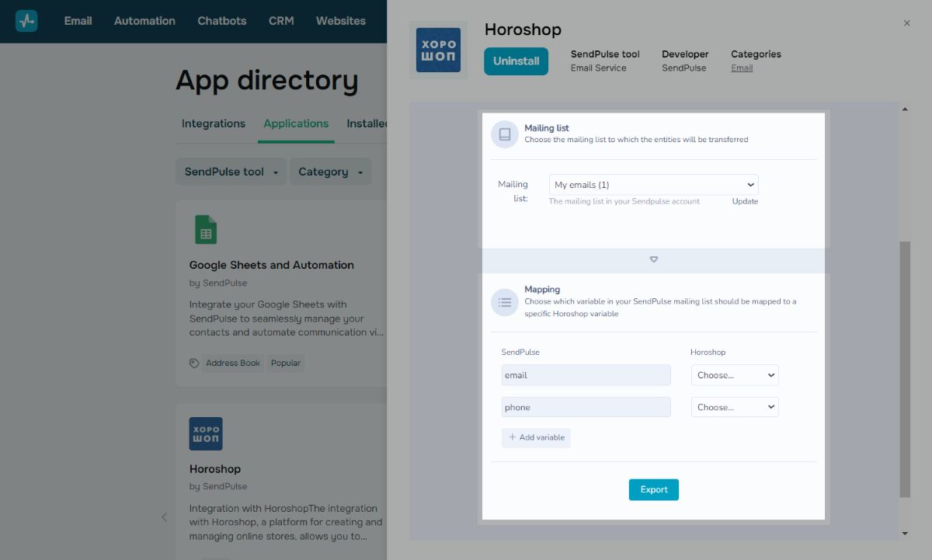This screenshot has width=932, height=560.
Task: Click the Google Sheets and Automation title
Action: (x=272, y=265)
